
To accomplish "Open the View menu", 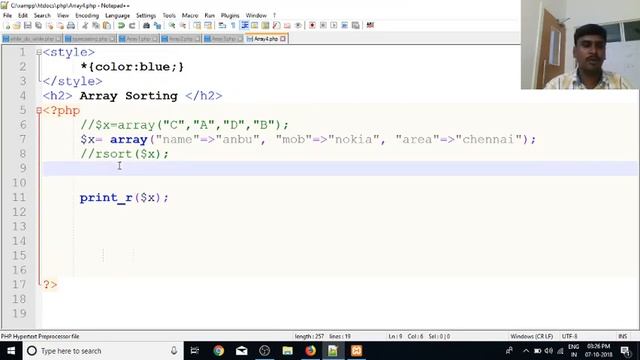I will [63, 16].
